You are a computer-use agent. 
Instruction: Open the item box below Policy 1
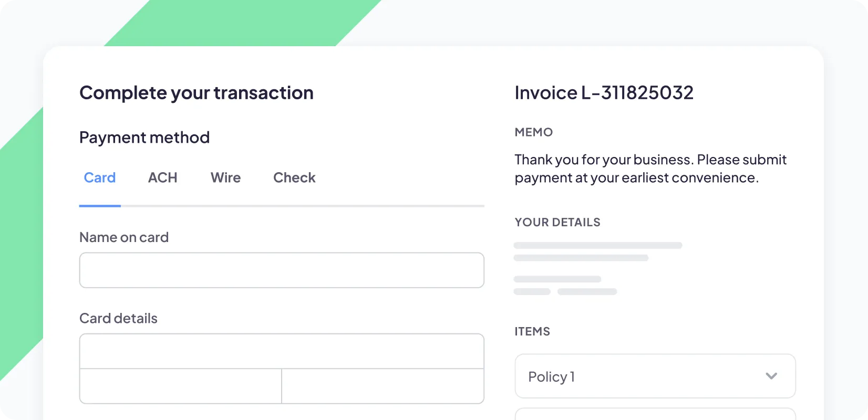tap(655, 415)
